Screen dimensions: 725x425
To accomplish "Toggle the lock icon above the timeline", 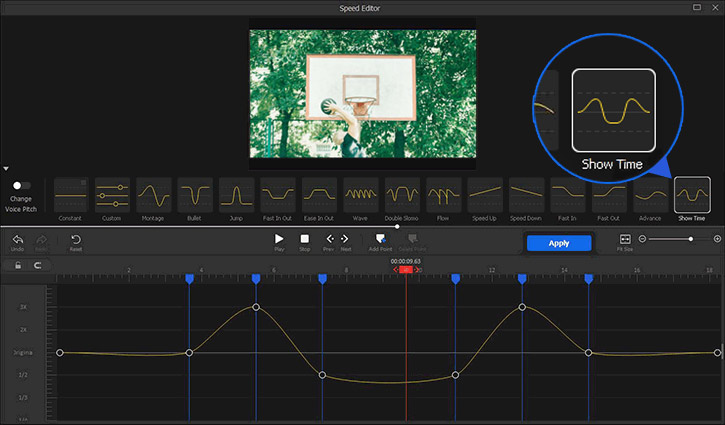I will point(17,265).
